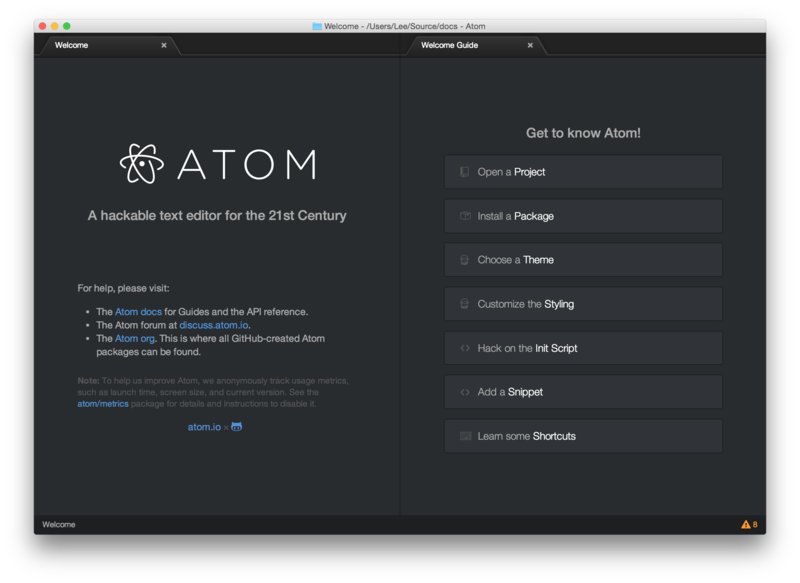Expand the Add a Snippet section
800x583 pixels.
(x=583, y=392)
